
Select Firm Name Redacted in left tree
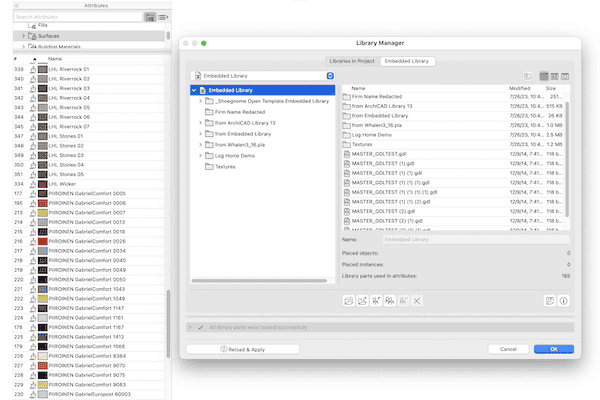240,112
